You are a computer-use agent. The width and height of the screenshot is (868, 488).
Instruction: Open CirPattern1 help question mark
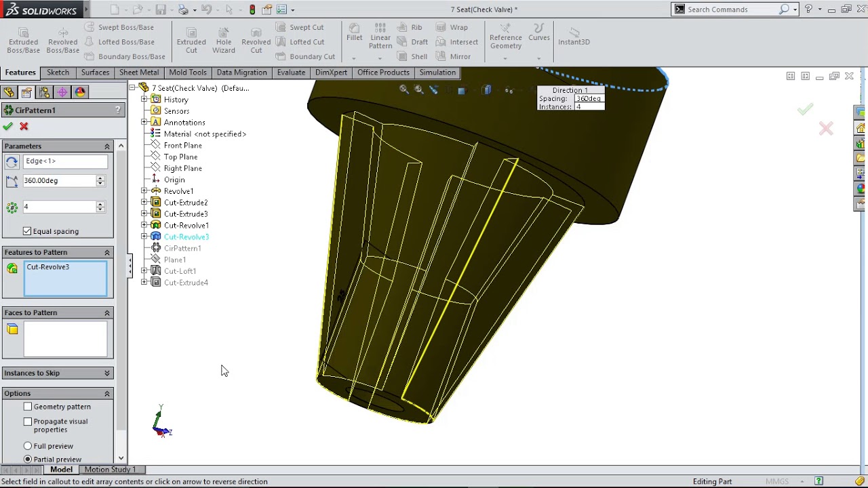[118, 110]
